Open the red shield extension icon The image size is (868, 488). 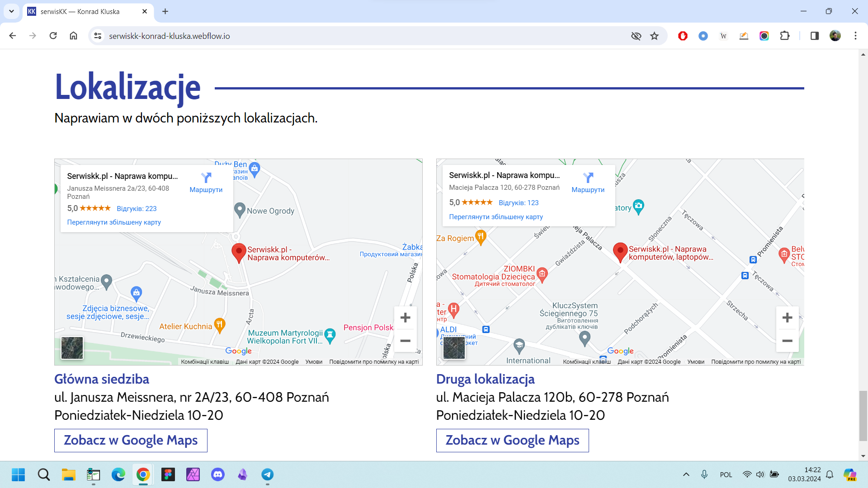[683, 36]
